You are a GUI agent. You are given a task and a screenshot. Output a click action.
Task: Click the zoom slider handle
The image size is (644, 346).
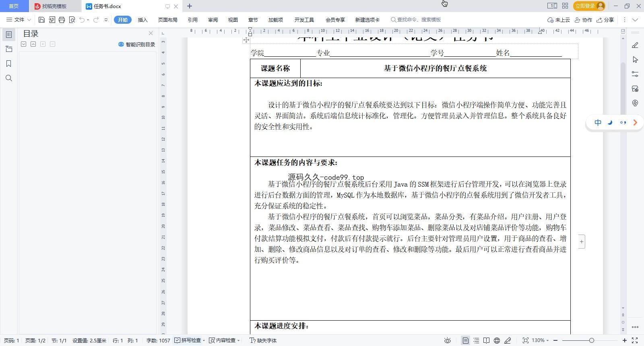click(x=591, y=340)
